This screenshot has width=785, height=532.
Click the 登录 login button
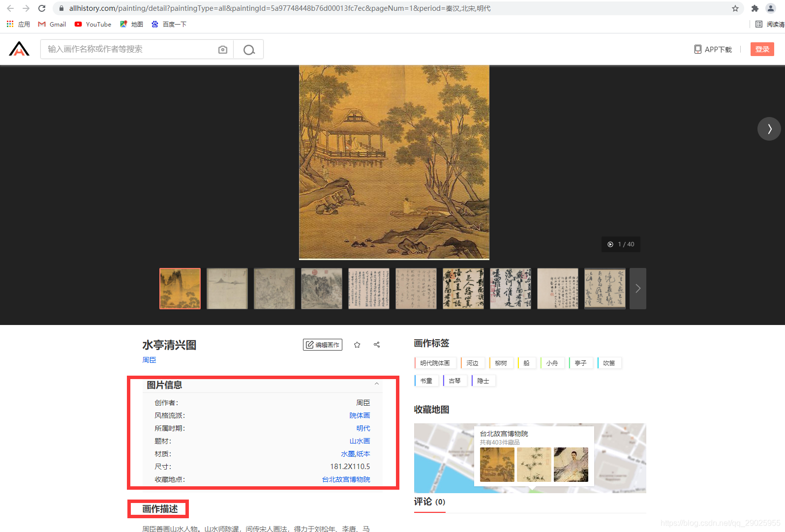click(x=762, y=49)
